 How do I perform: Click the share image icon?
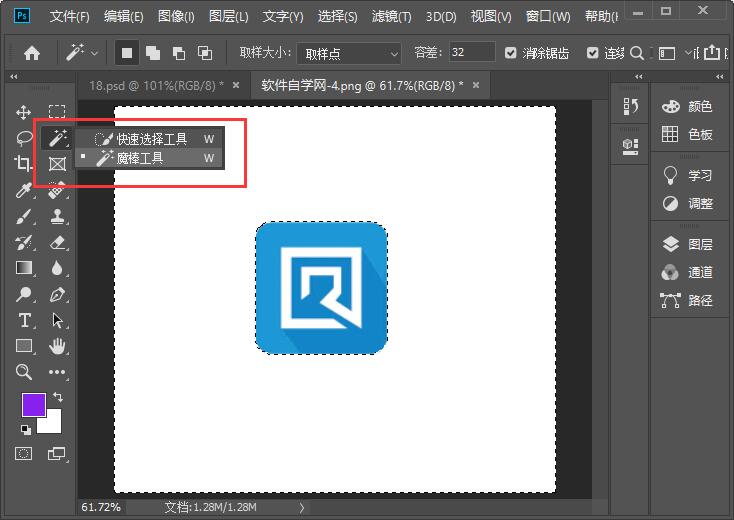point(712,52)
